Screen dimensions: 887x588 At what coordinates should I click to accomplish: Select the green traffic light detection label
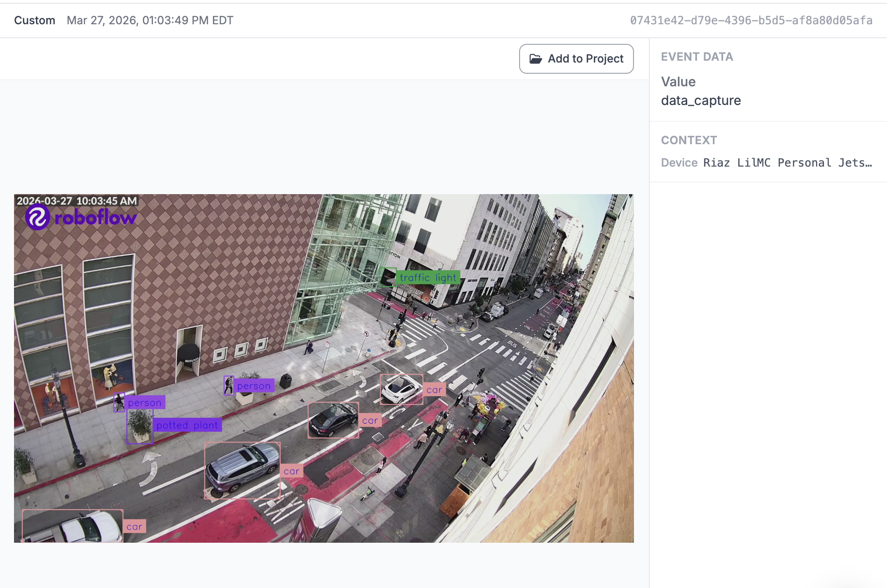428,278
